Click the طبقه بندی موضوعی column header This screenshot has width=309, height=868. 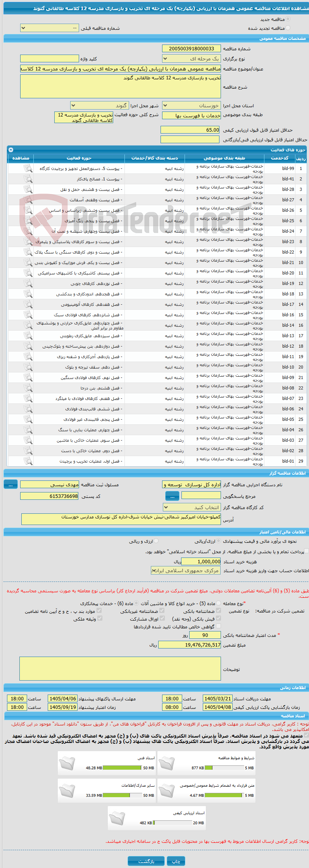coord(224,158)
